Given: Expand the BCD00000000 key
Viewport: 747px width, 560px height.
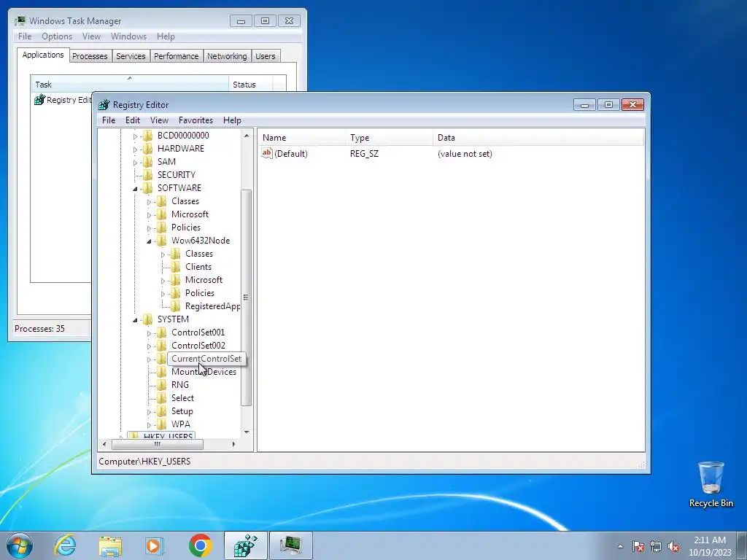Looking at the screenshot, I should [135, 136].
